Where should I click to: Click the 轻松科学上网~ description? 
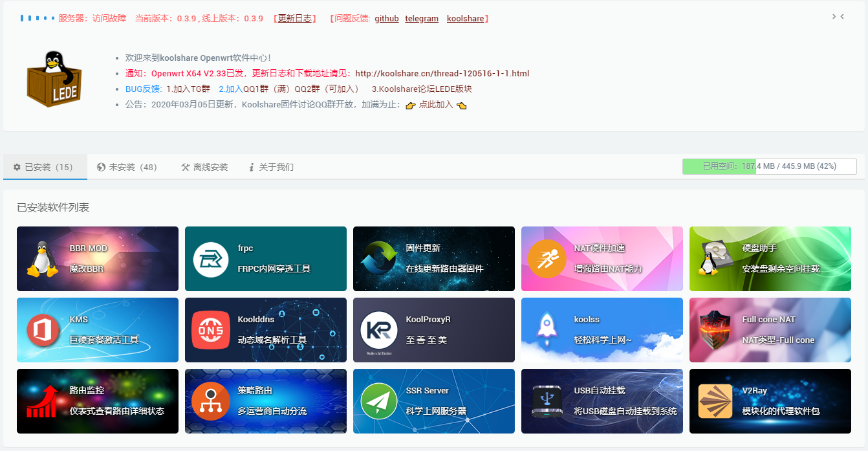(x=603, y=340)
